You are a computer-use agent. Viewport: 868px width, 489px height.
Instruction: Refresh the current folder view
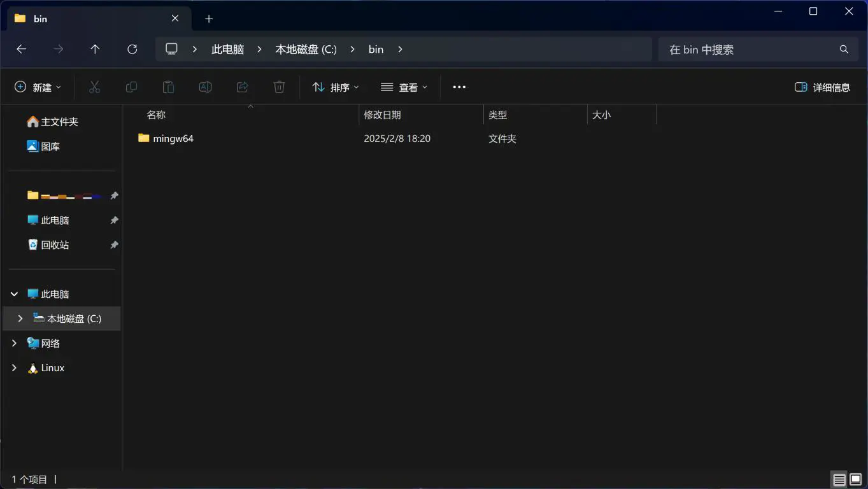132,49
